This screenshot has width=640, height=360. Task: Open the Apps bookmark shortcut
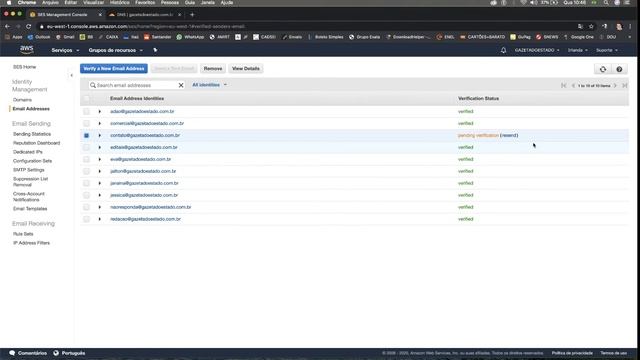pos(14,37)
